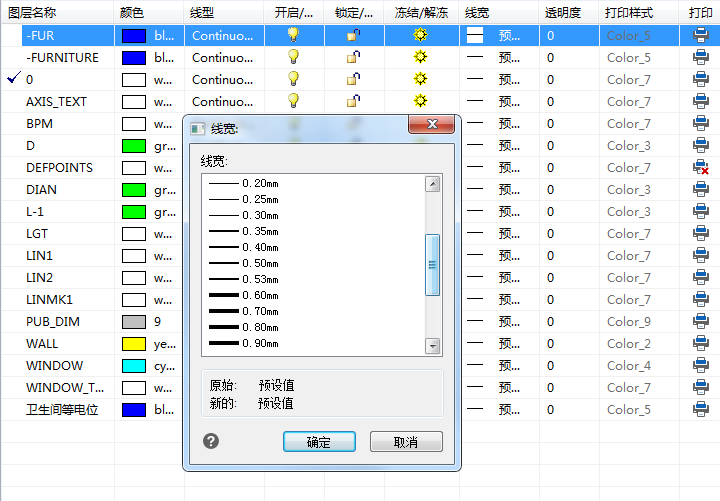Cancel the lineweight dialog with 取消

tap(406, 442)
